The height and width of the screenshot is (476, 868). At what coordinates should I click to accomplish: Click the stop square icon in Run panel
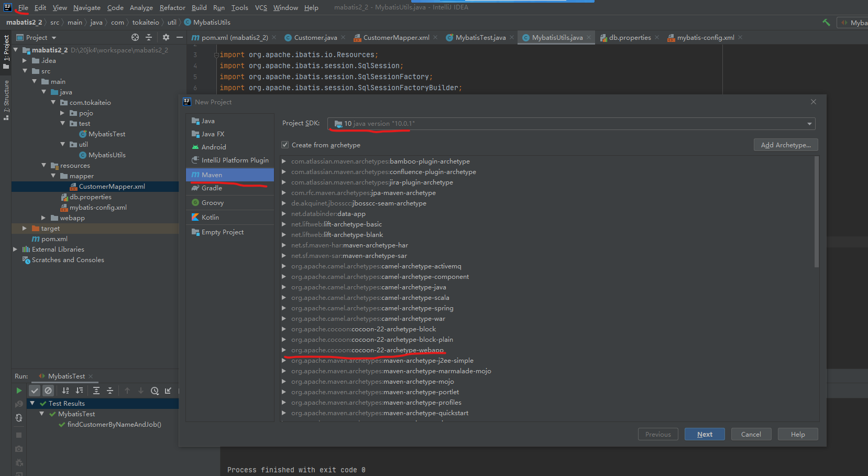(x=19, y=435)
